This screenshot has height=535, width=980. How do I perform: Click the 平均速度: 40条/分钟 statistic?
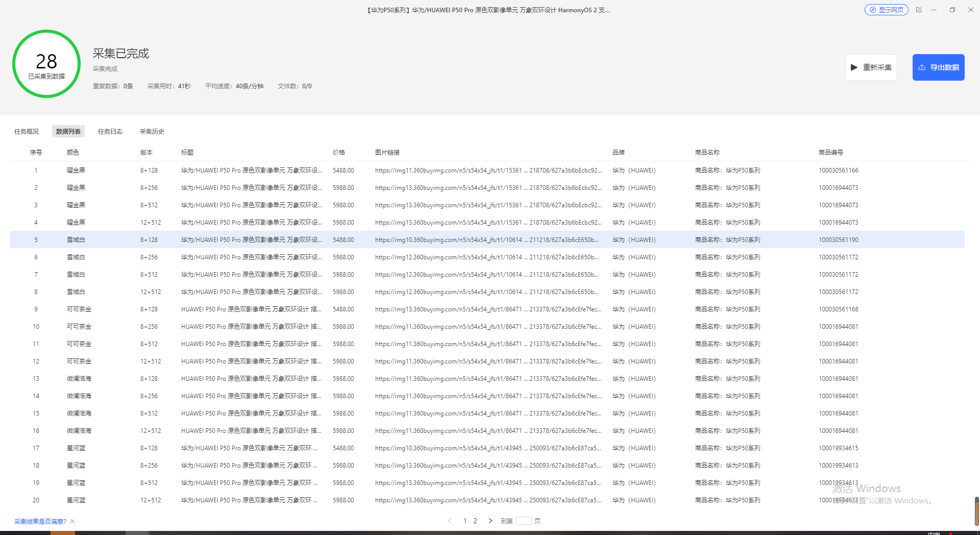[x=234, y=86]
